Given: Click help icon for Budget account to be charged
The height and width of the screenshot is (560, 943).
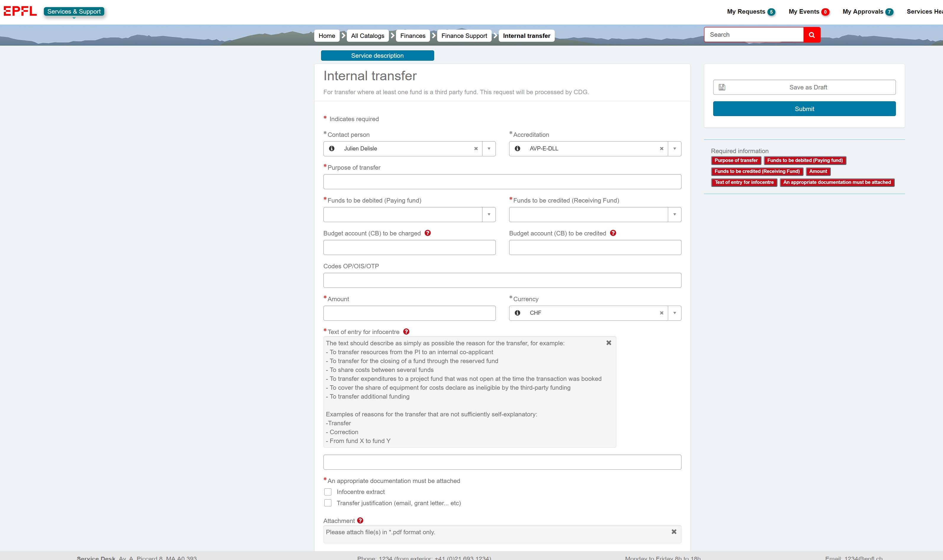Looking at the screenshot, I should pos(428,233).
